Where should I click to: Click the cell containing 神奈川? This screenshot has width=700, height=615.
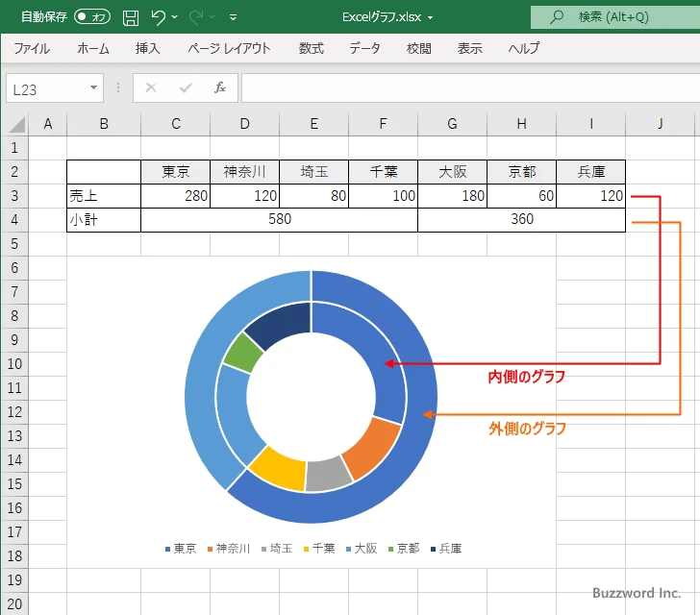tap(244, 172)
